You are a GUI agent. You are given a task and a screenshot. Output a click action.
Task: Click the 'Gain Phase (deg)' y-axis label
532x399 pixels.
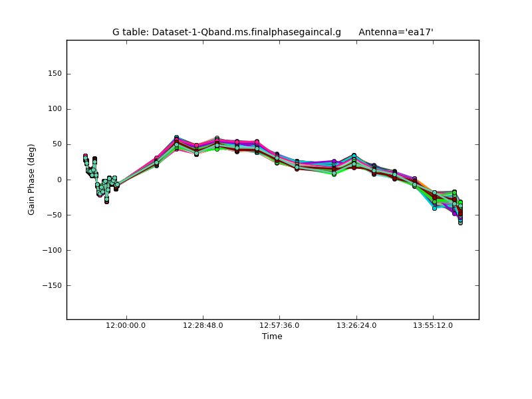point(31,180)
